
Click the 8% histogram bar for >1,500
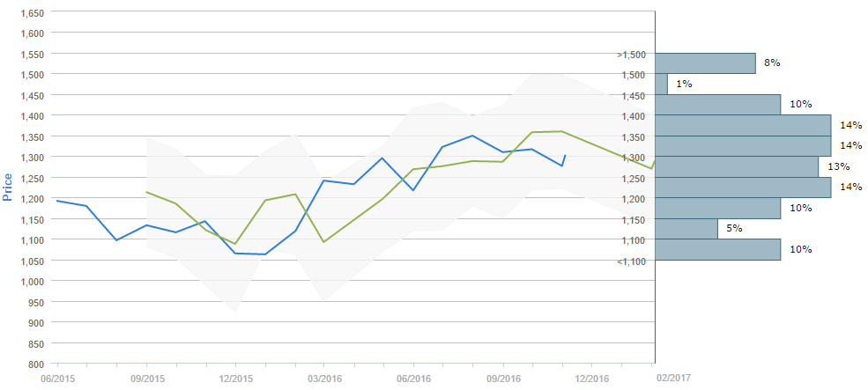705,63
